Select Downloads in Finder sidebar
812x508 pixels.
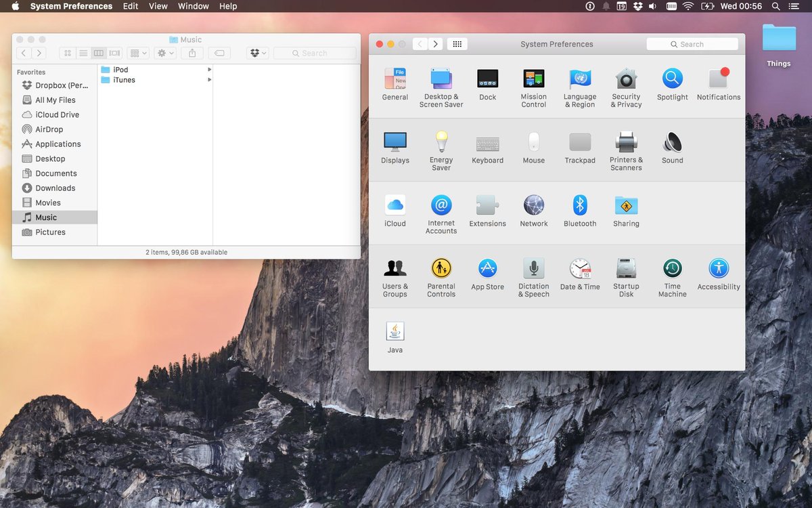click(55, 188)
